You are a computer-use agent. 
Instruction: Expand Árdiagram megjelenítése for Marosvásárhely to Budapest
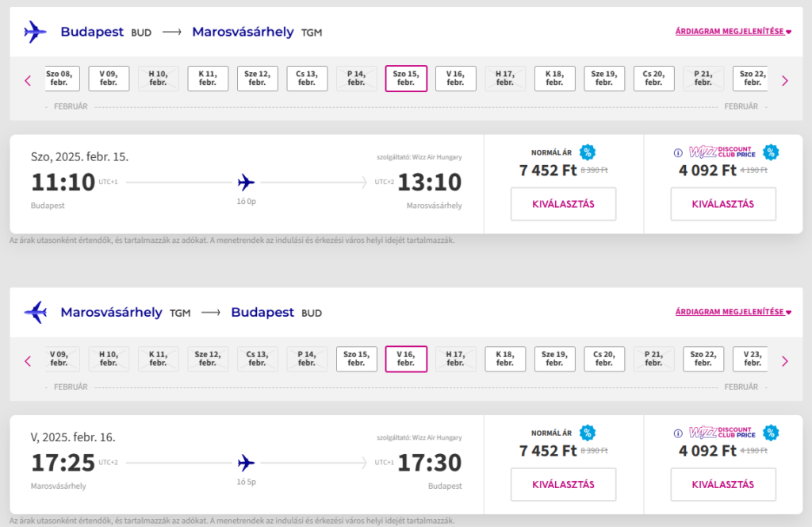(x=733, y=312)
